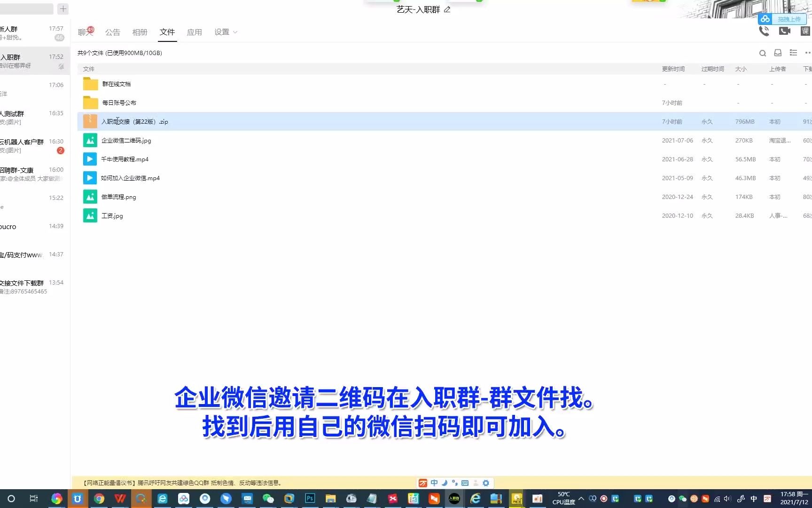The image size is (812, 508).
Task: Edit the group name with the pencil icon
Action: click(x=448, y=9)
